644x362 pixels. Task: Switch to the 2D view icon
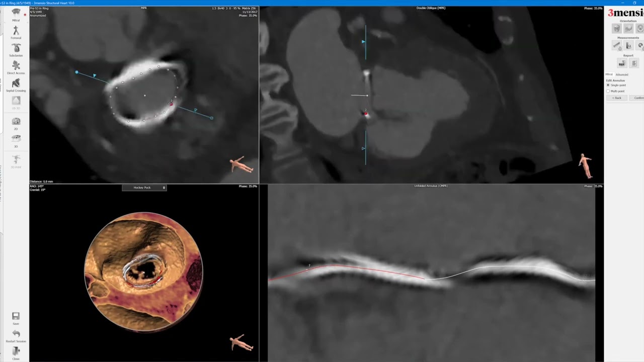pos(16,122)
